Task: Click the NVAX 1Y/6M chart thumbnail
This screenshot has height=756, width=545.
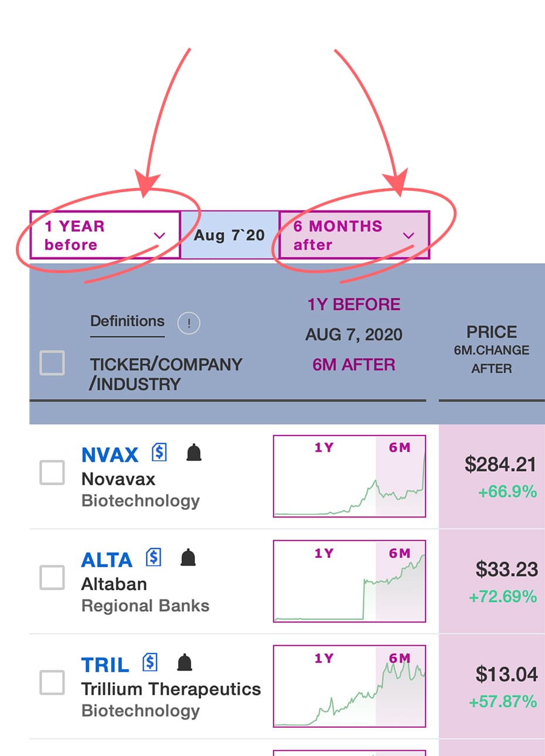Action: pos(349,476)
